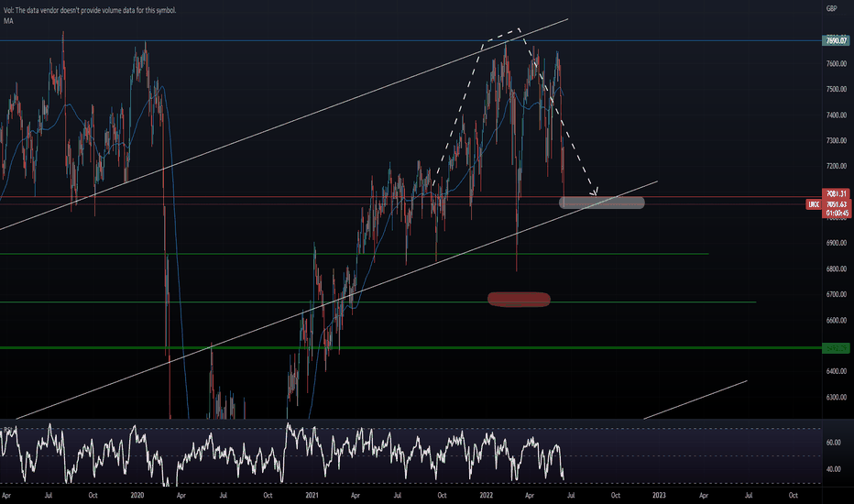The height and width of the screenshot is (504, 854).
Task: Click the 2022 label on time axis
Action: [487, 495]
